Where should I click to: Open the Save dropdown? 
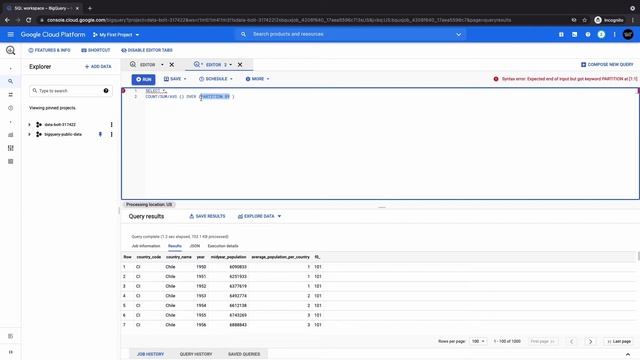(175, 79)
